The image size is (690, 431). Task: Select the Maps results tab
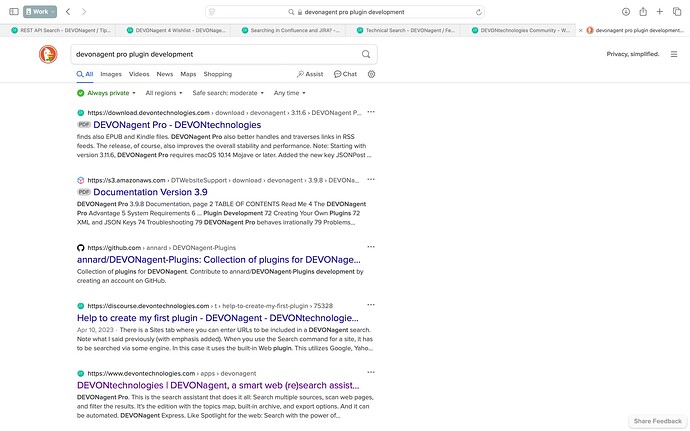(x=188, y=74)
